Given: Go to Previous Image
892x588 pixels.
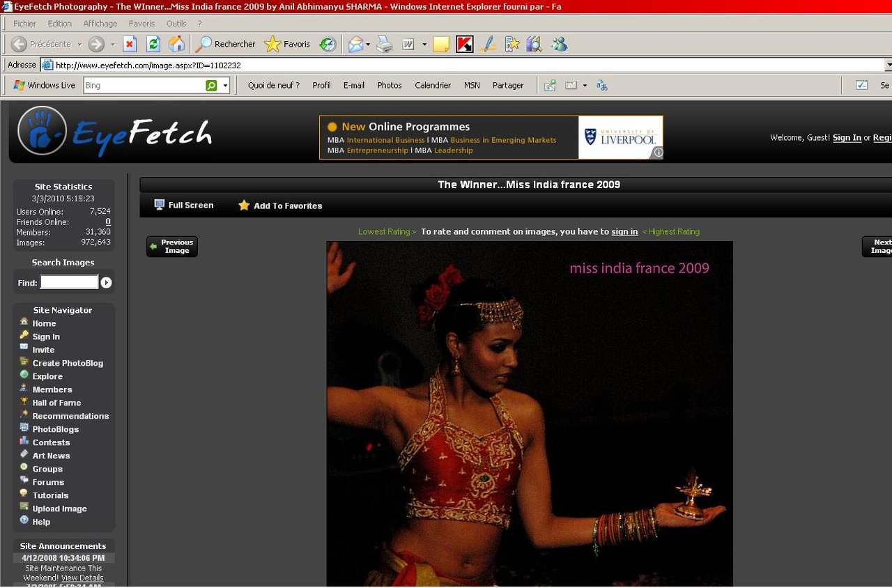Looking at the screenshot, I should [x=172, y=247].
